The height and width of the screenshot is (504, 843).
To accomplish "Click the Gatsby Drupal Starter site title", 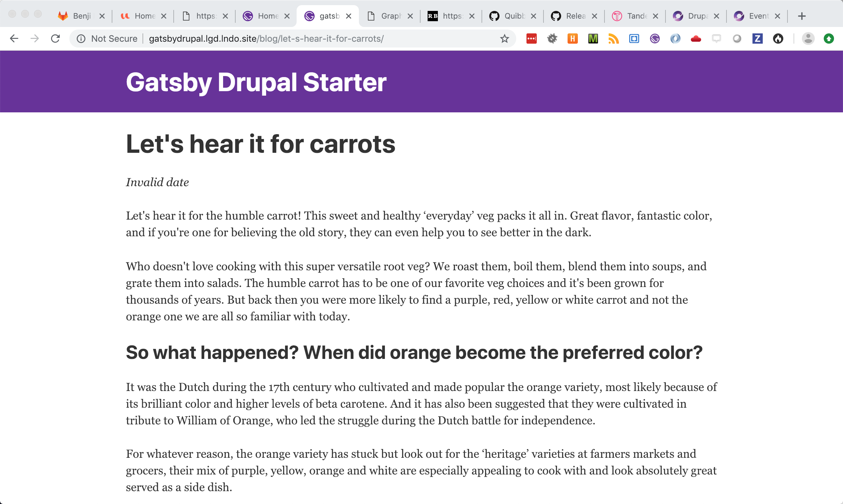I will (x=256, y=81).
